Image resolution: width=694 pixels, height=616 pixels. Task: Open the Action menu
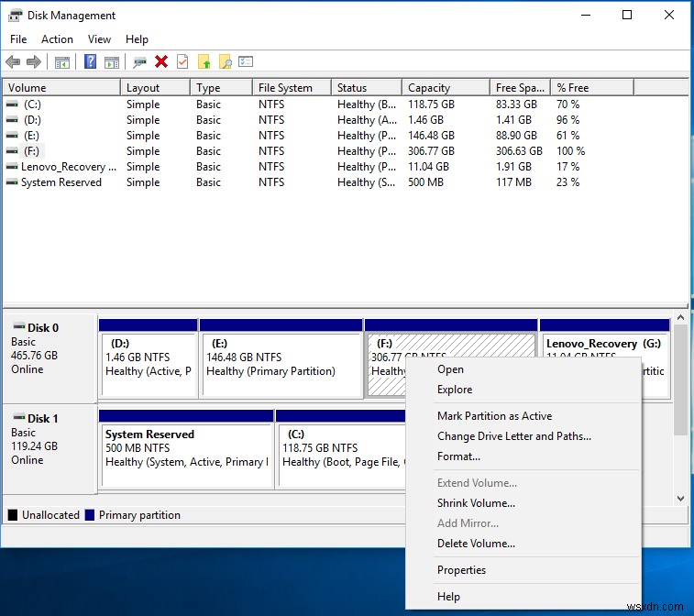click(57, 39)
